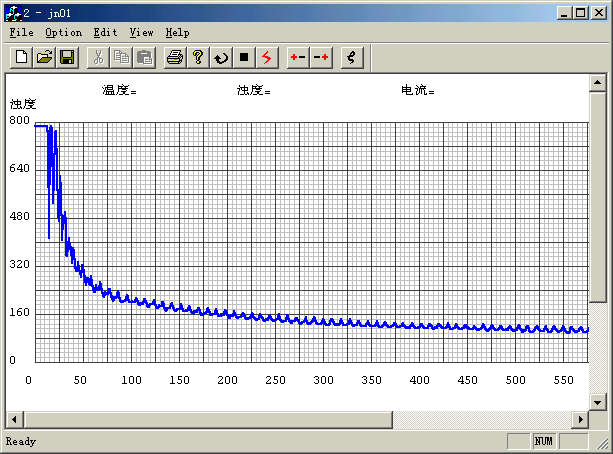Click the New document toolbar icon
The width and height of the screenshot is (613, 454).
click(22, 57)
